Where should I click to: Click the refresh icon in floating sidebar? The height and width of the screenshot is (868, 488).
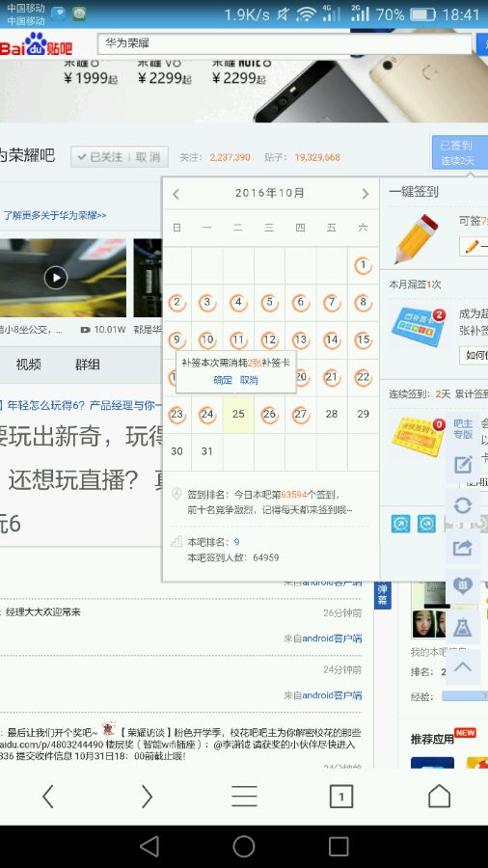coord(463,504)
